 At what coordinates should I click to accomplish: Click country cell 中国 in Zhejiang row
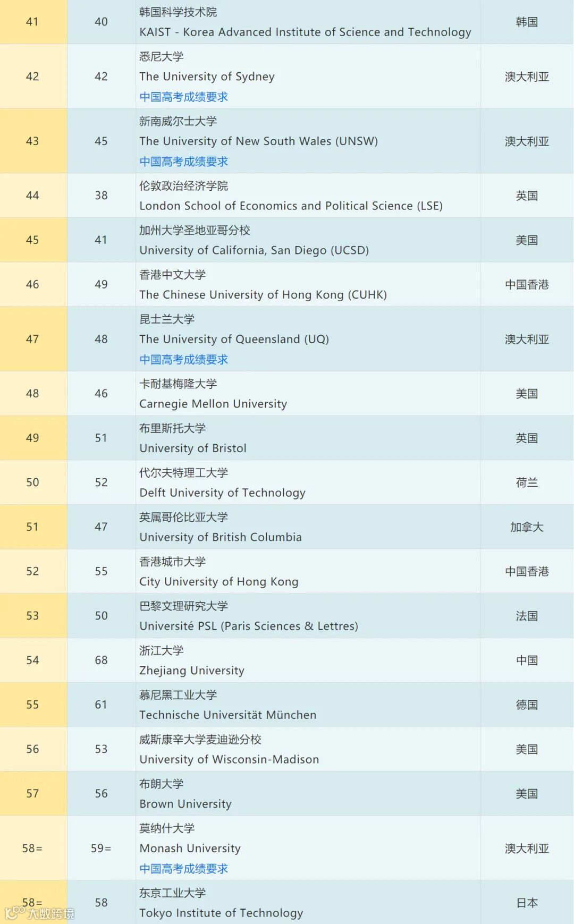tap(527, 660)
